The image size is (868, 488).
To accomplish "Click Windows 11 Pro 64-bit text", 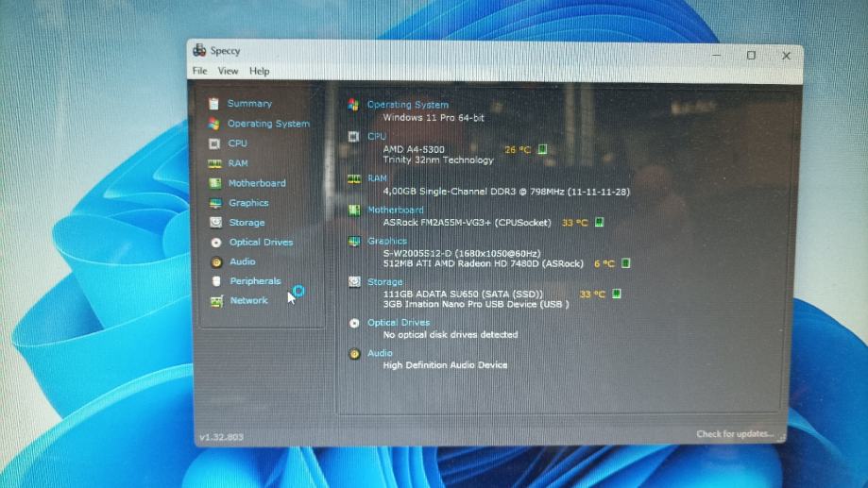I will coord(434,118).
